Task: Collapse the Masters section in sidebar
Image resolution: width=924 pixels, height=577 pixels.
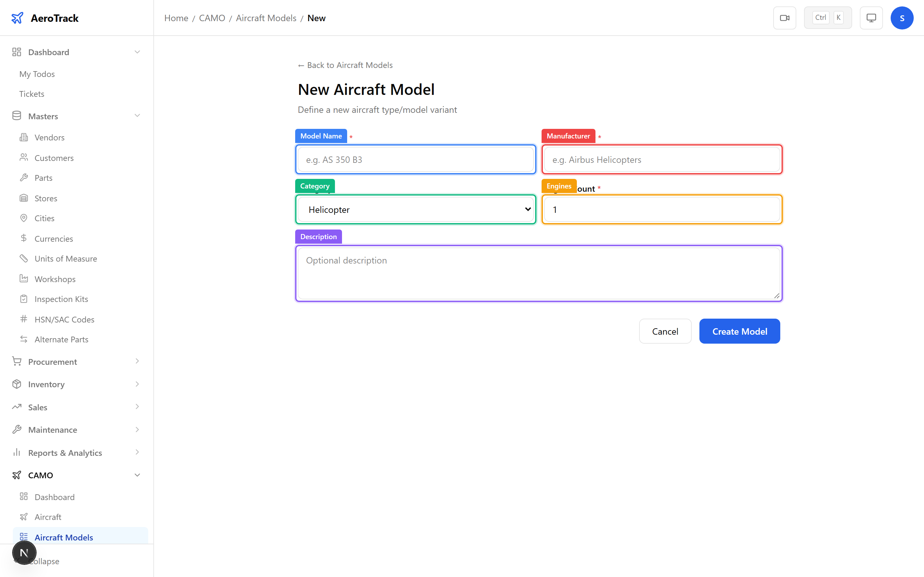Action: click(137, 116)
